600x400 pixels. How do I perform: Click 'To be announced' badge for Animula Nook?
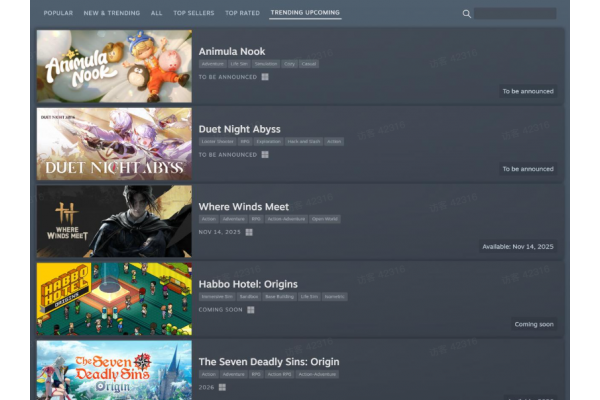[528, 91]
